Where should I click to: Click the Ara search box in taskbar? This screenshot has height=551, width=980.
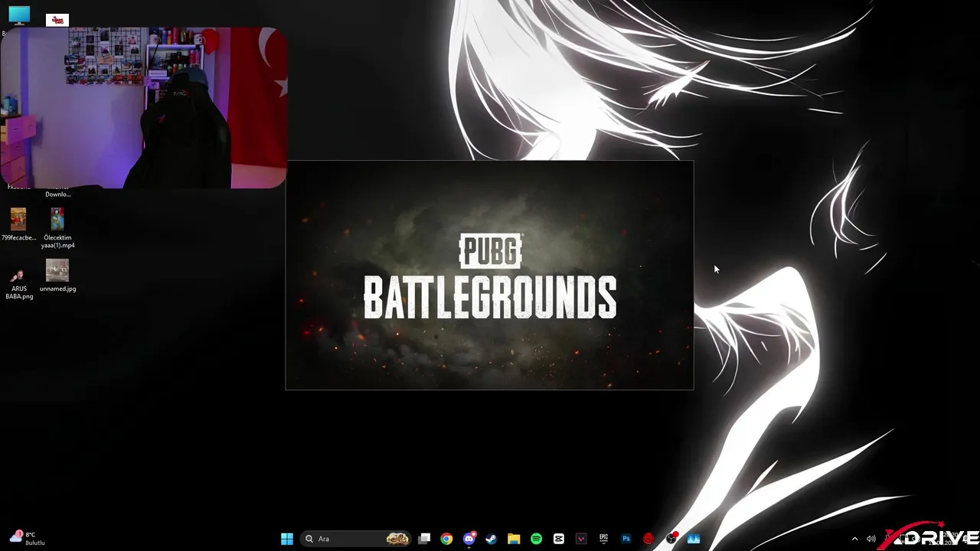[357, 539]
